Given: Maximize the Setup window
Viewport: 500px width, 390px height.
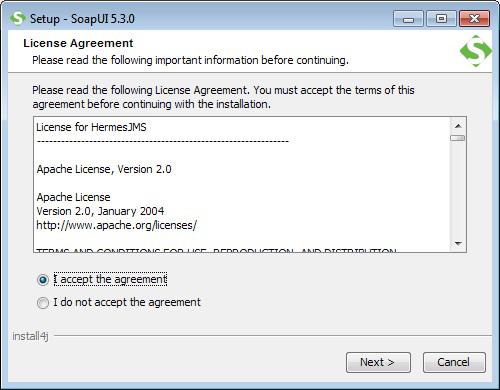Looking at the screenshot, I should coord(441,18).
